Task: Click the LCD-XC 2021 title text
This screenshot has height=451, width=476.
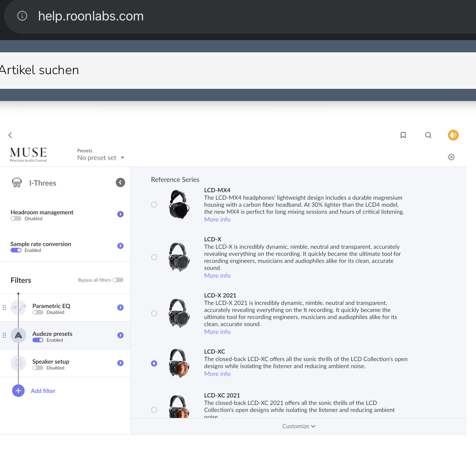Action: pos(222,395)
